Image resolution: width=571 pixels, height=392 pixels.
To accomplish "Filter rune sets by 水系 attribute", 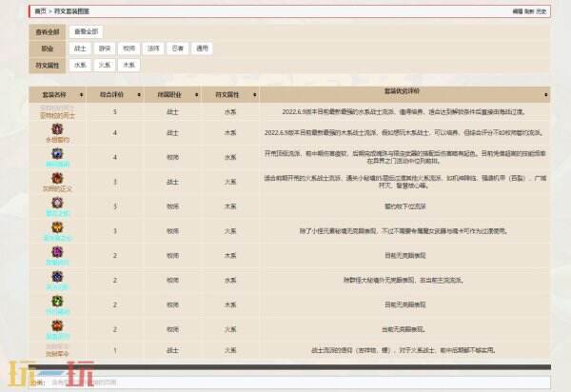I will [x=80, y=65].
